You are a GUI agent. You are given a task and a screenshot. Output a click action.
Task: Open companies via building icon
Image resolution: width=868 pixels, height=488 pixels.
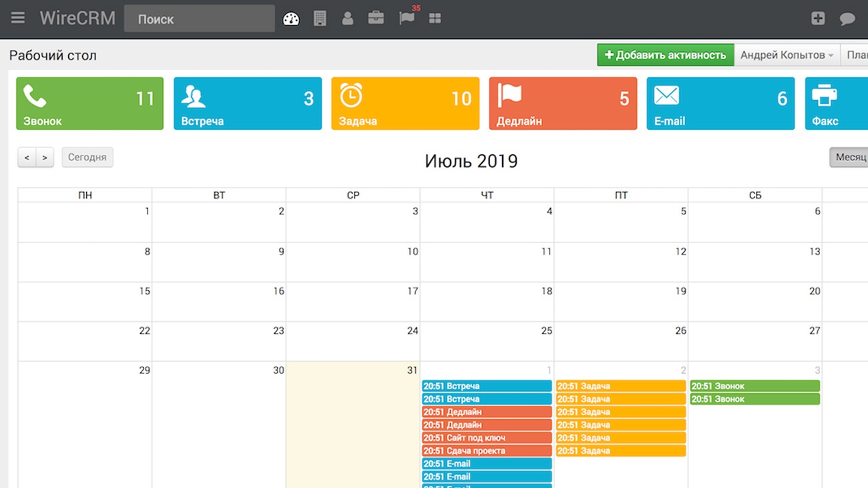click(x=320, y=19)
